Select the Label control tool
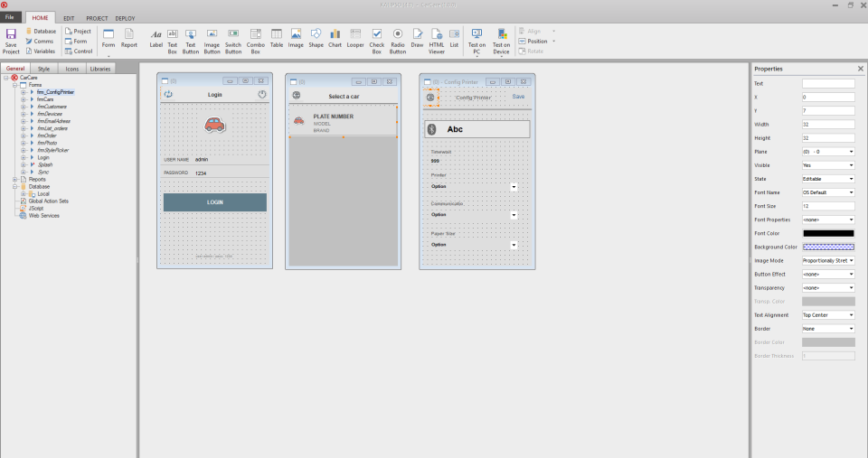The height and width of the screenshot is (458, 868). (156, 39)
